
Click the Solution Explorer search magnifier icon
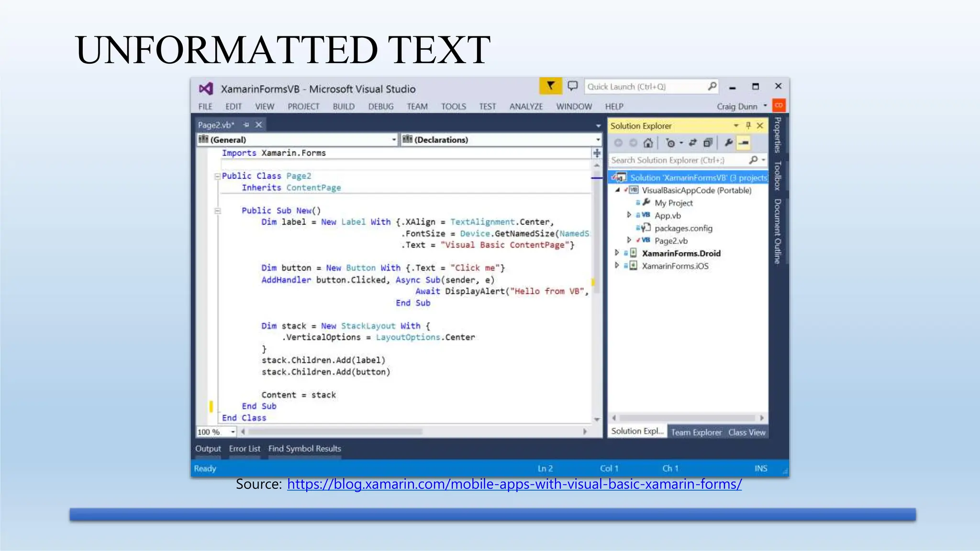coord(753,160)
